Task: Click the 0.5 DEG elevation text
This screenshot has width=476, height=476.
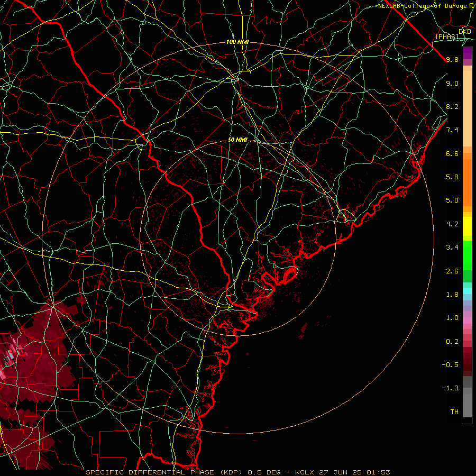Action: click(x=265, y=472)
